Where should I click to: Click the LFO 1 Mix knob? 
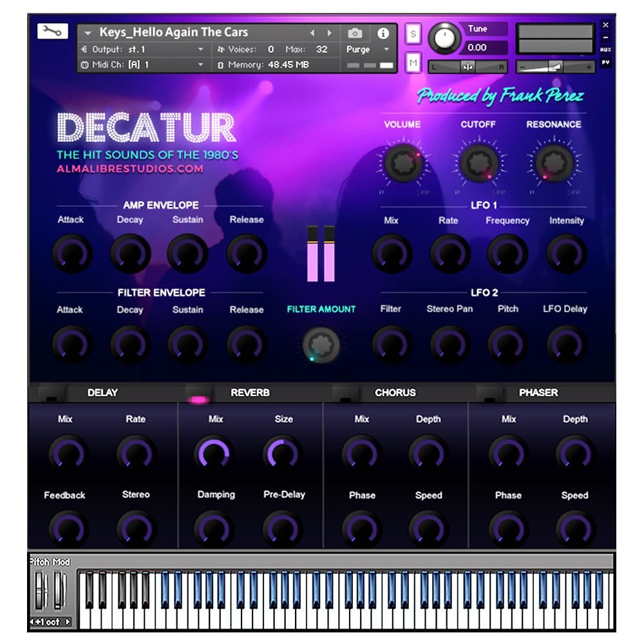(x=392, y=253)
